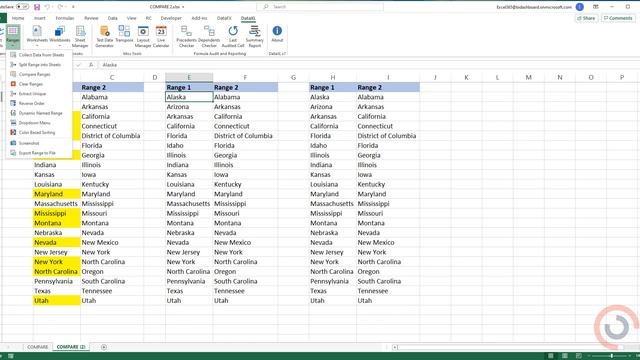
Task: Click the Undo arrow icon
Action: 47,7
